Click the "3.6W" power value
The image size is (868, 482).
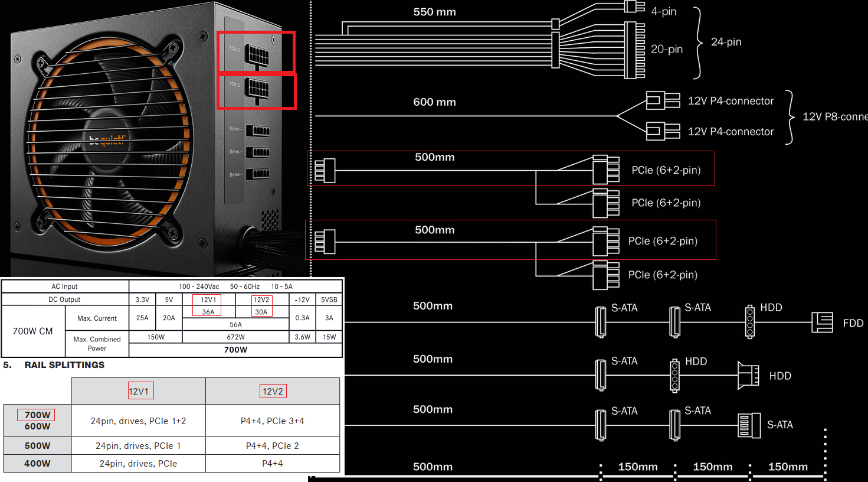[x=302, y=337]
